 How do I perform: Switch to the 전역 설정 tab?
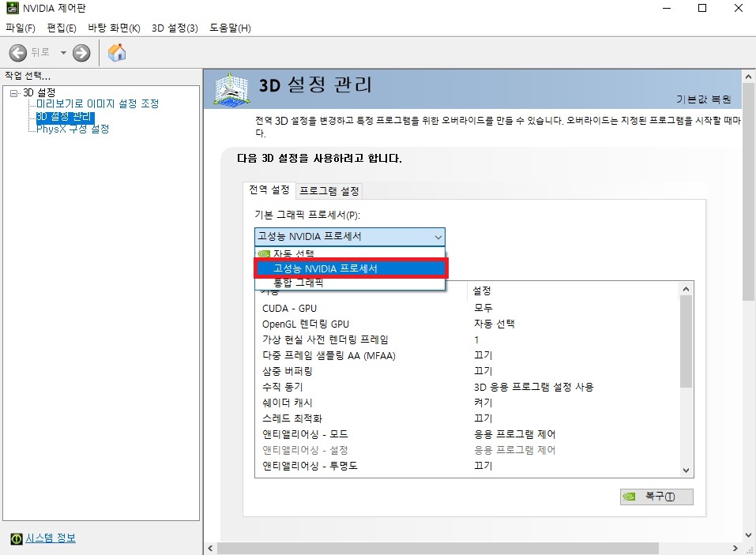coord(269,189)
